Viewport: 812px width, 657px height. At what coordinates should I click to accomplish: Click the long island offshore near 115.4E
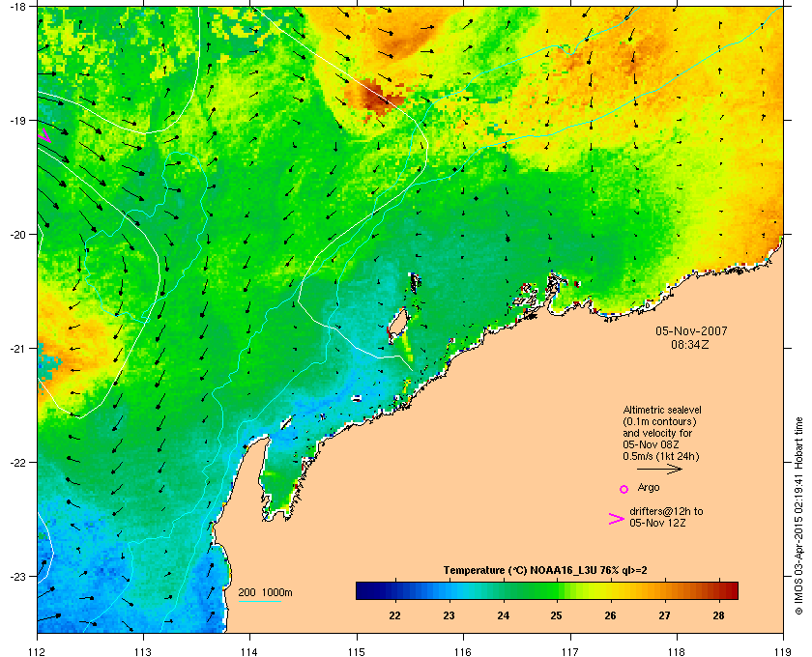pyautogui.click(x=397, y=325)
